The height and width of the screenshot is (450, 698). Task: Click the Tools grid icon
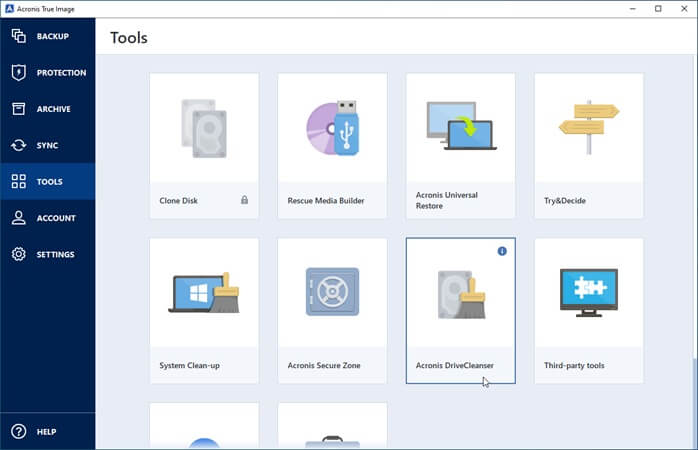pyautogui.click(x=18, y=181)
